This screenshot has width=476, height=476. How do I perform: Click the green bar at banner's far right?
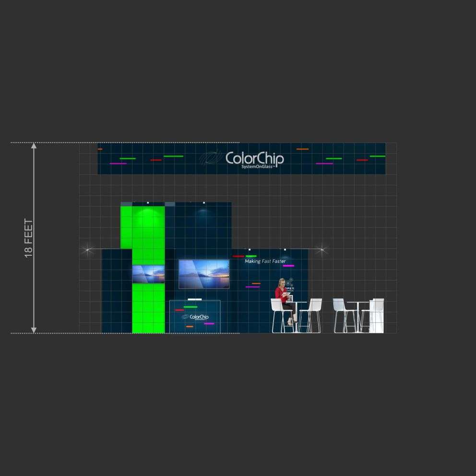click(x=377, y=156)
